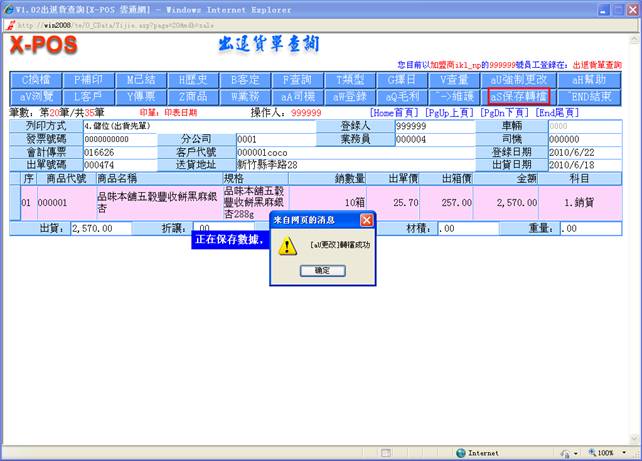Go to first page via Home首頁 link
Viewport: 642px width, 461px height.
[395, 113]
